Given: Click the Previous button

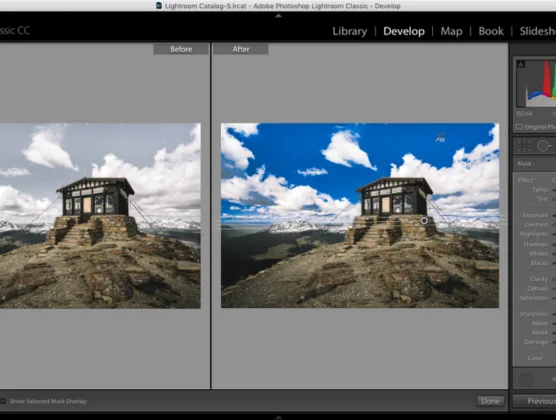Looking at the screenshot, I should (x=535, y=401).
